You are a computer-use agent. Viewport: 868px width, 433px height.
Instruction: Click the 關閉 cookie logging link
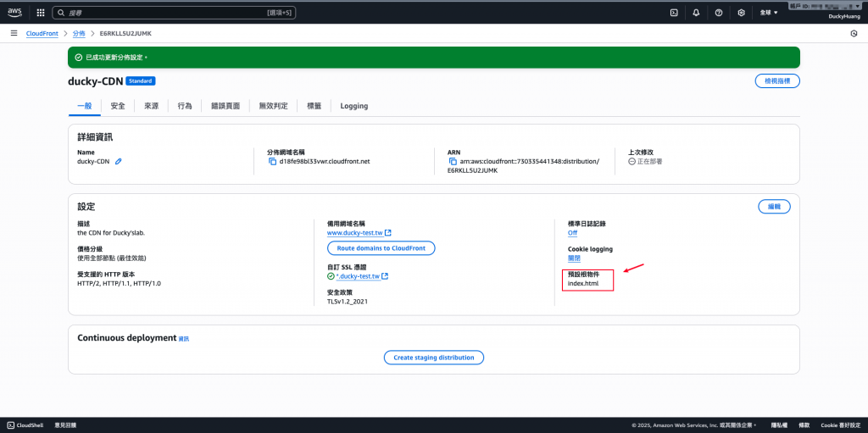point(574,258)
